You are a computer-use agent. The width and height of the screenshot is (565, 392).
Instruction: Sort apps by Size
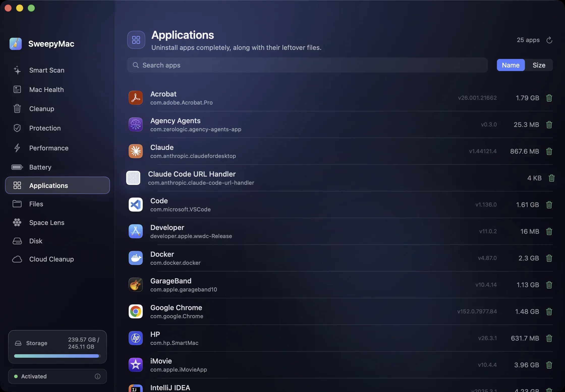(539, 65)
